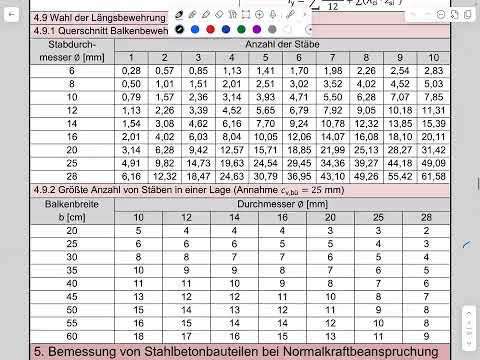The image size is (480, 360).
Task: Click the 'Durchmesser ø [mm]' header
Action: pyautogui.click(x=282, y=204)
